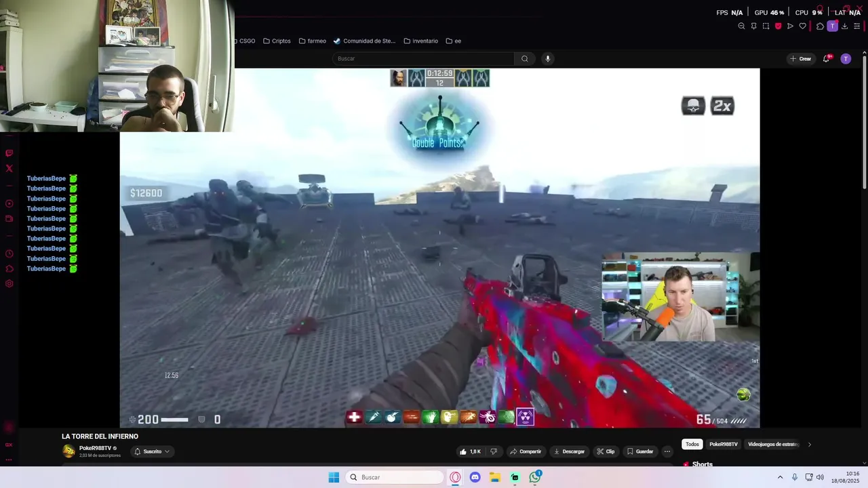Open WhatsApp from the taskbar
This screenshot has width=868, height=488.
point(535,477)
